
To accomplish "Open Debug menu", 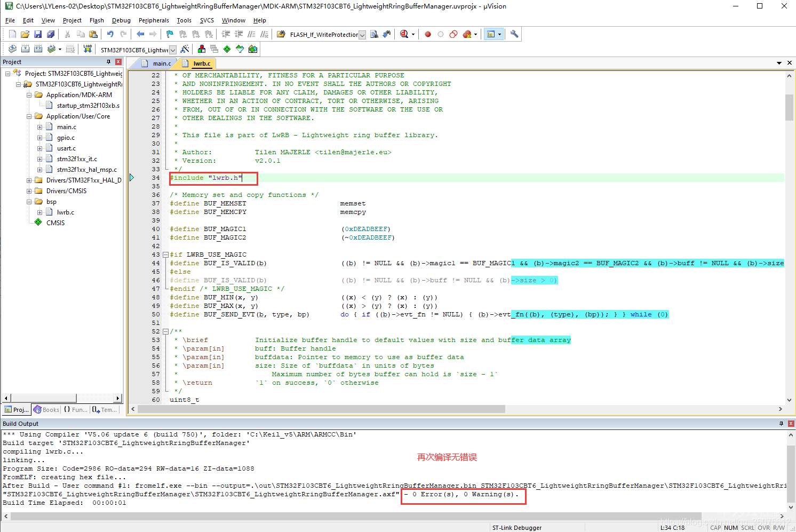I will (121, 20).
